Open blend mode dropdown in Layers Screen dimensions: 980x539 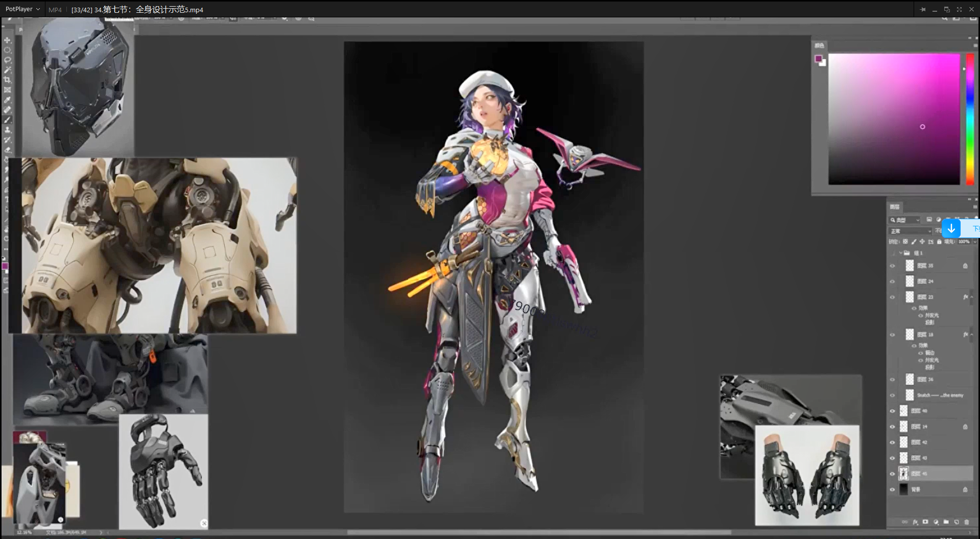911,231
